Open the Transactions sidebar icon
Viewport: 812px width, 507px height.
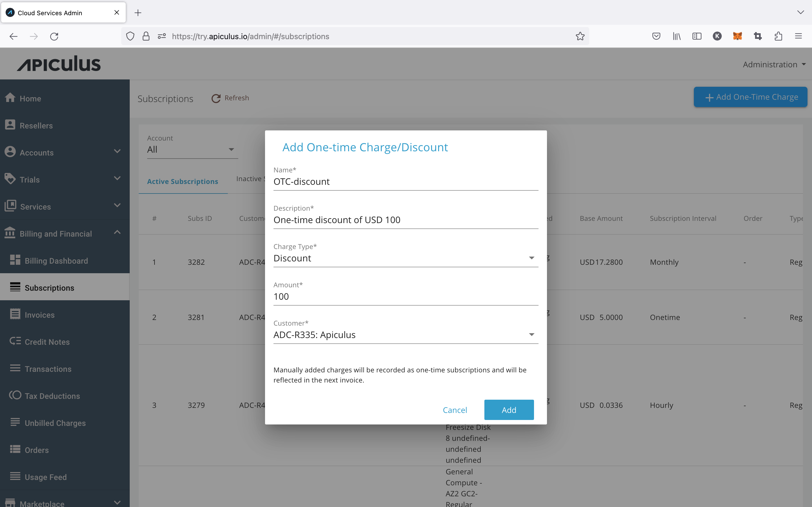pos(15,369)
